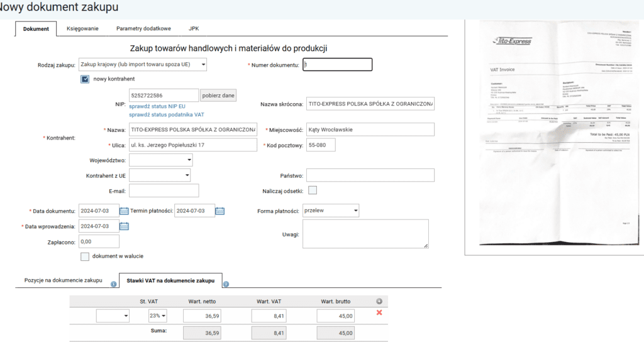Screen dimensions: 644x342
Task: Click the add VAT rate row plus icon
Action: (x=379, y=302)
